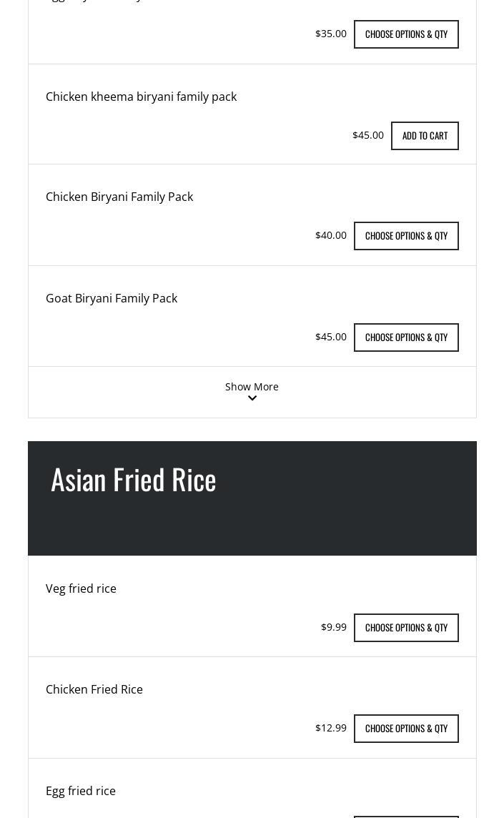Open the Chicken Biryani Family Pack title
Screen dimensions: 504x818
point(119,197)
